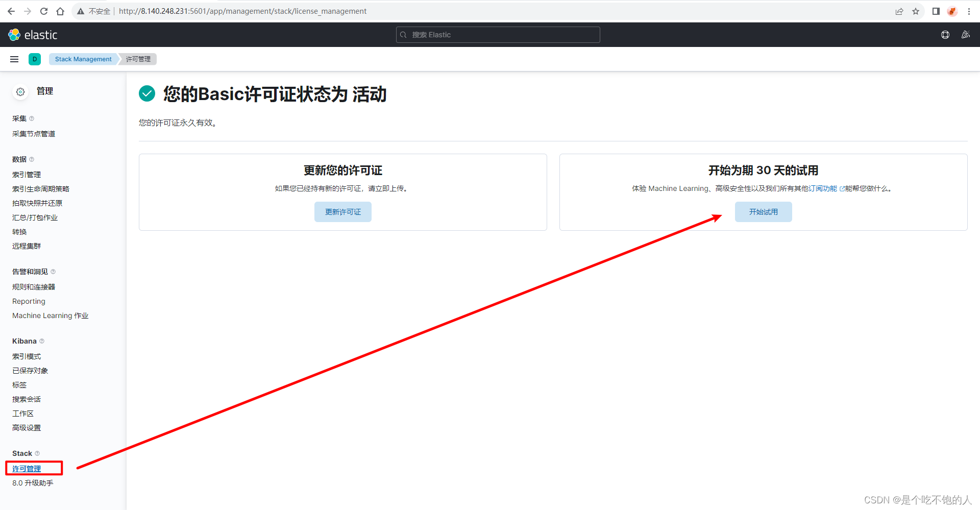Open 索引模式 in sidebar
The image size is (980, 510).
27,356
